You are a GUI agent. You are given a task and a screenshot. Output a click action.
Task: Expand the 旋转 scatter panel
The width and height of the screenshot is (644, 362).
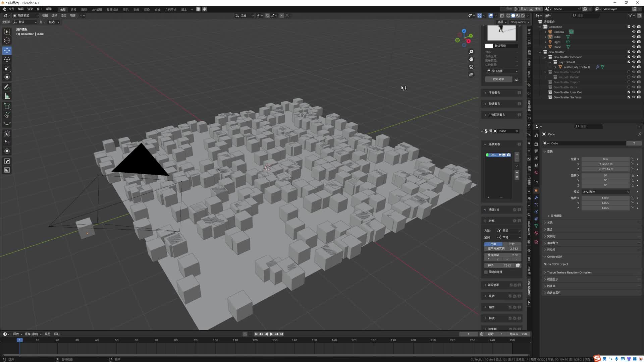coord(492,296)
